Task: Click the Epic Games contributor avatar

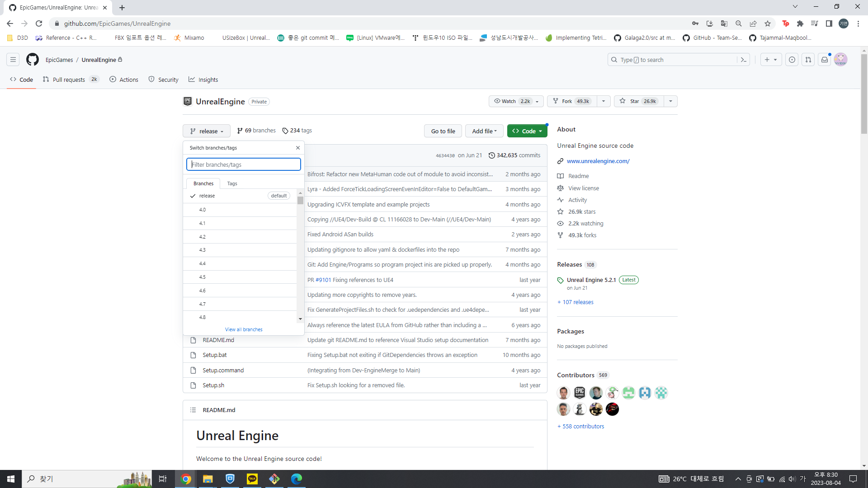Action: (x=580, y=393)
